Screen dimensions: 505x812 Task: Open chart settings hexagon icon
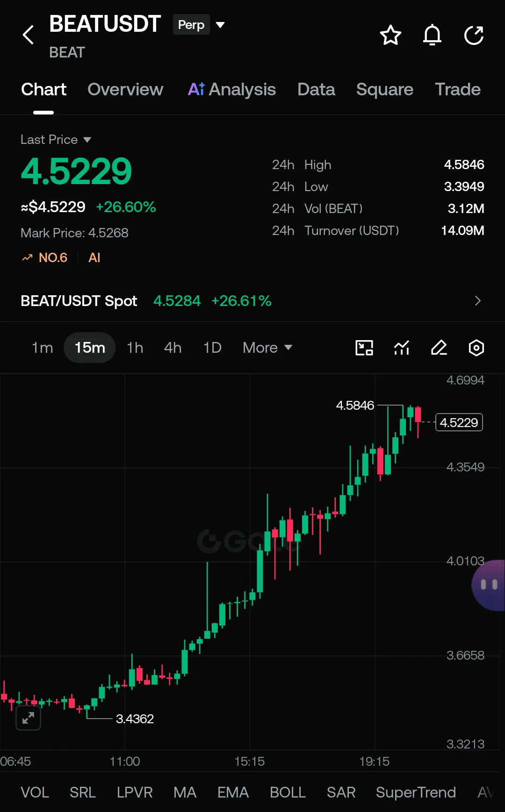click(x=476, y=348)
